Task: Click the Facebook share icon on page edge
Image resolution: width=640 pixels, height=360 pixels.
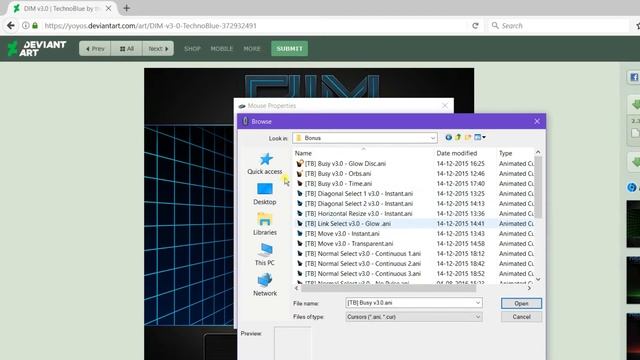Action: [634, 77]
